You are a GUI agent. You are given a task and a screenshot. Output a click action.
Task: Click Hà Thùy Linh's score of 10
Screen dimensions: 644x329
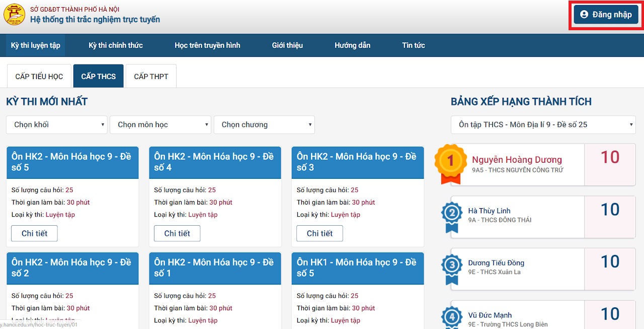pos(610,210)
